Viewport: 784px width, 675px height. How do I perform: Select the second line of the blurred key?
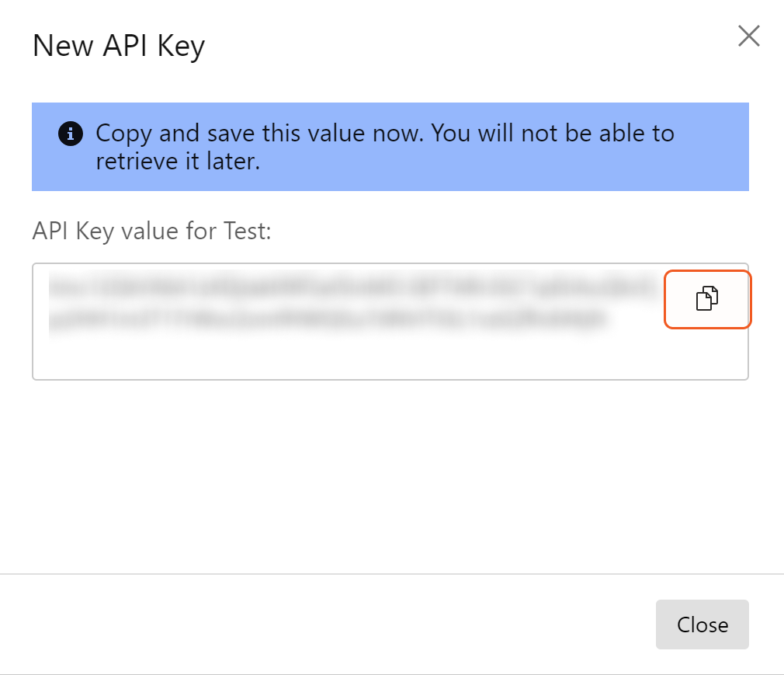(326, 318)
